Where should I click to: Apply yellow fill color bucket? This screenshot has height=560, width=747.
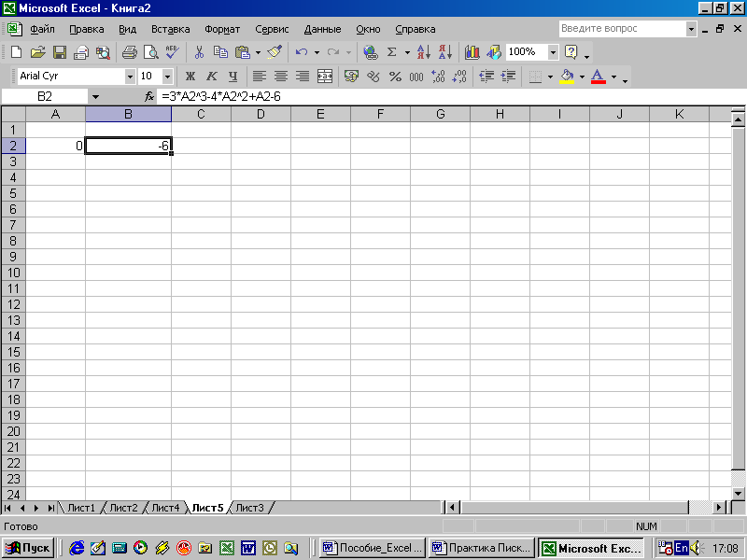pyautogui.click(x=567, y=77)
